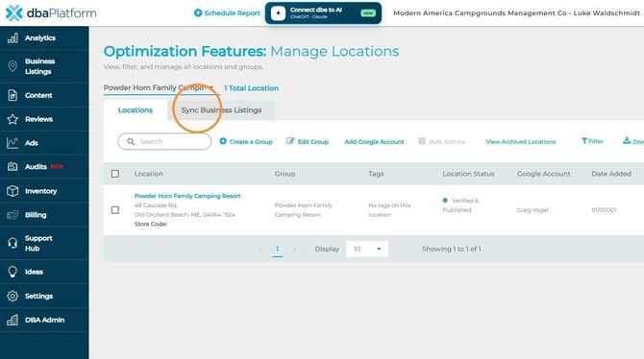The width and height of the screenshot is (644, 359).
Task: Select page 1 in pagination
Action: (x=277, y=249)
